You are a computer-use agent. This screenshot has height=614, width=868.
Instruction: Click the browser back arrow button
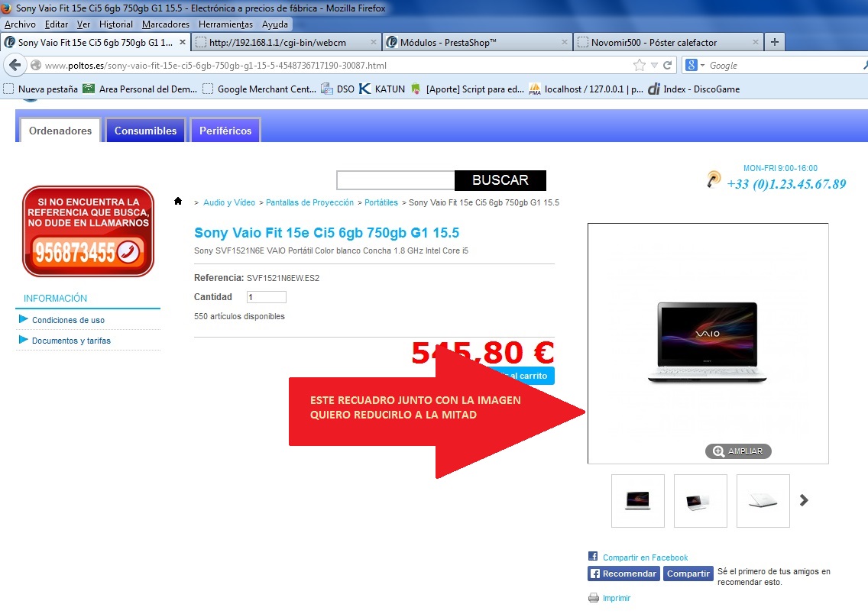[x=15, y=65]
